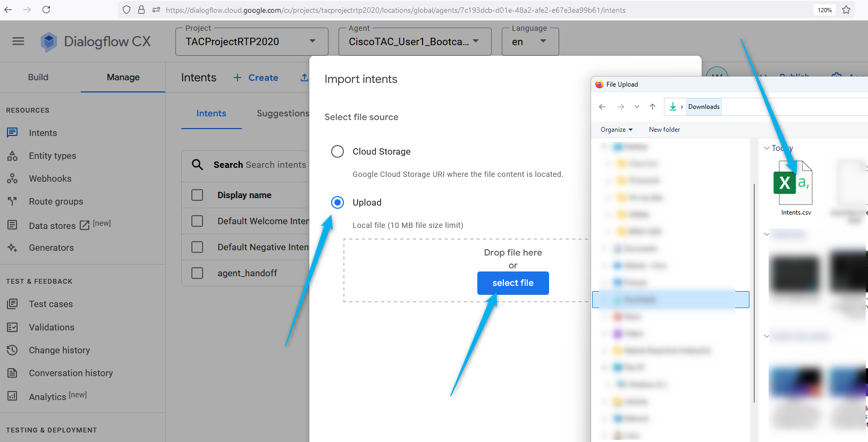This screenshot has width=868, height=442.
Task: Open the Dialogflow CX hamburger menu
Action: [x=18, y=41]
